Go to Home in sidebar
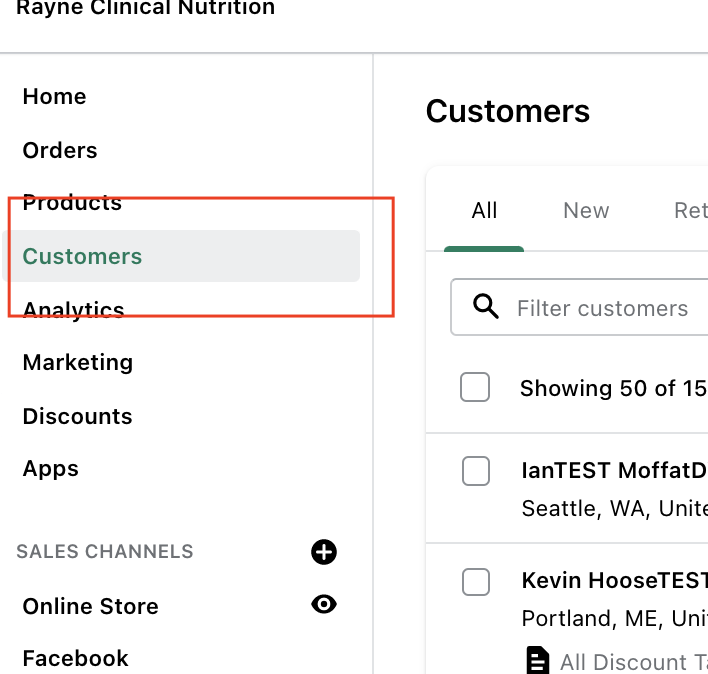This screenshot has width=708, height=674. [54, 97]
